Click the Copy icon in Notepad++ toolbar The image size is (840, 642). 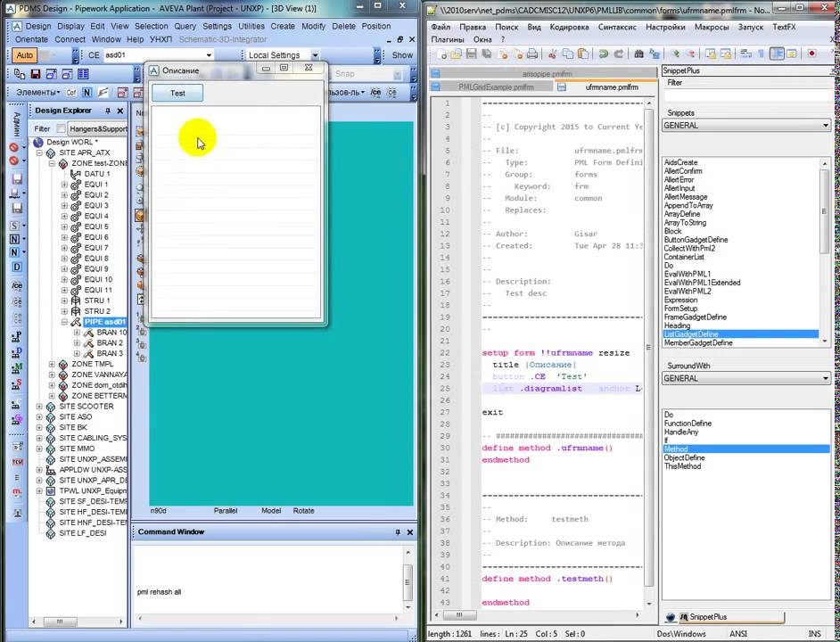pyautogui.click(x=568, y=53)
